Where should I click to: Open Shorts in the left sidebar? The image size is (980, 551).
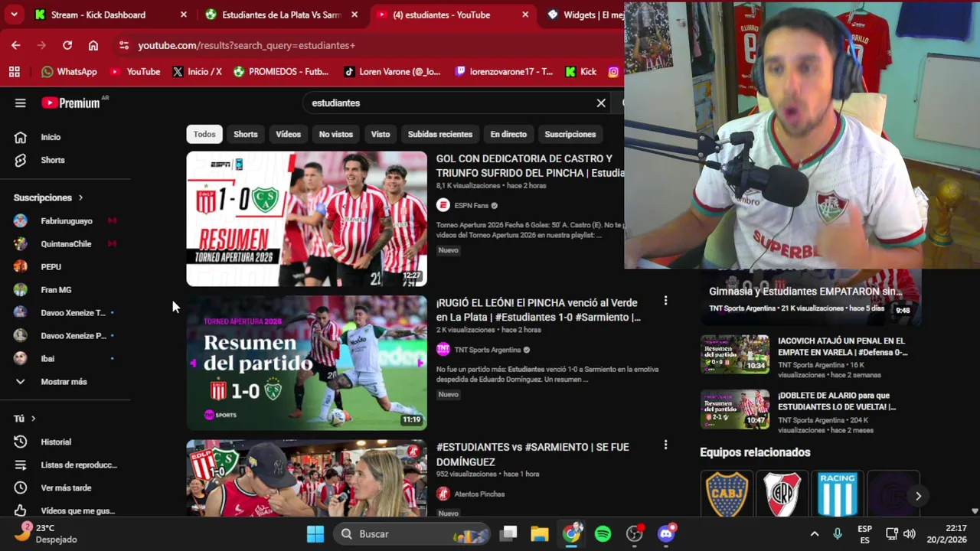(x=53, y=160)
